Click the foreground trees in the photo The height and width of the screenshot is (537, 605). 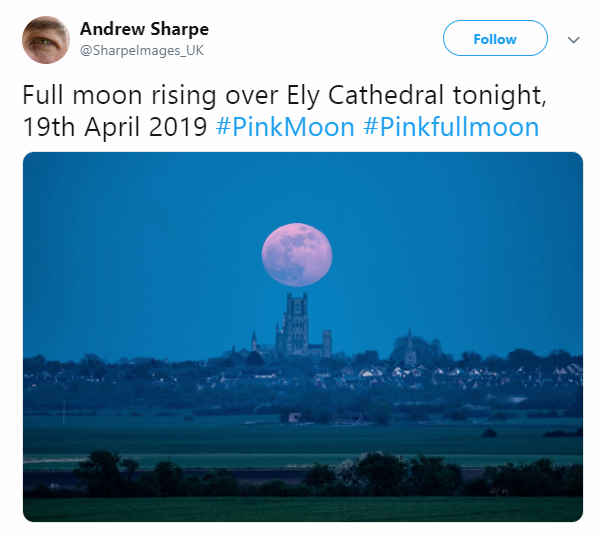[x=303, y=475]
